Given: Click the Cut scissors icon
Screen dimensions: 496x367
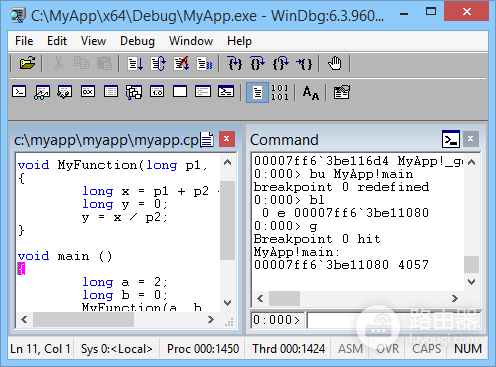Looking at the screenshot, I should [x=58, y=63].
